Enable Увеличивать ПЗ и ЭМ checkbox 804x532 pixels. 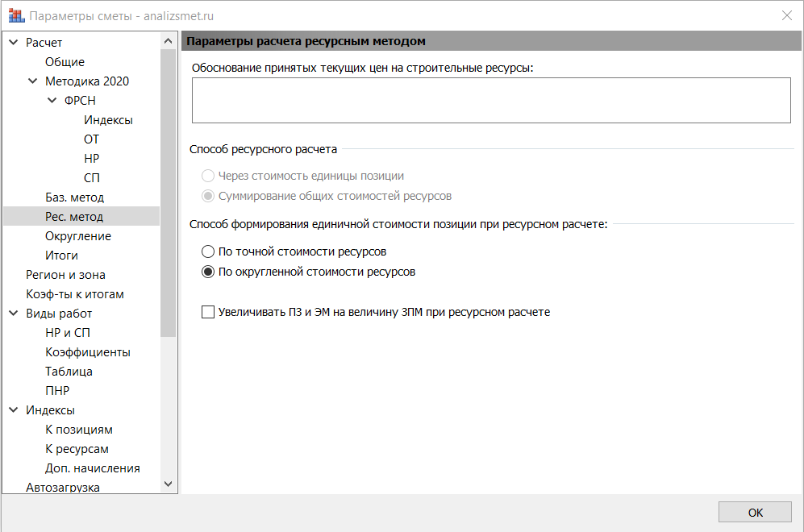click(208, 312)
